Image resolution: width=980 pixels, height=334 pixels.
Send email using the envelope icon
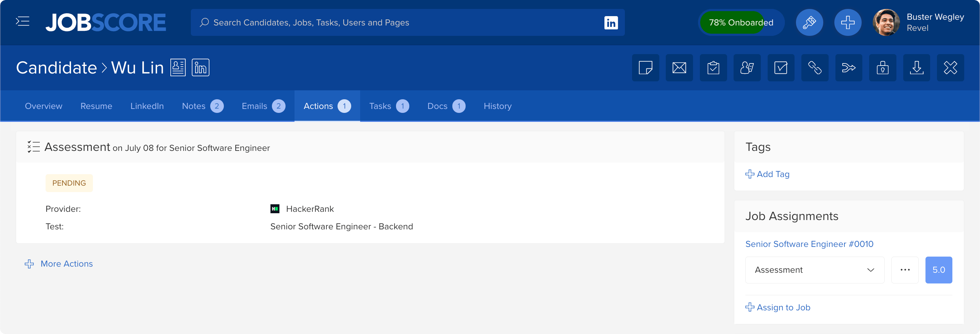[679, 68]
